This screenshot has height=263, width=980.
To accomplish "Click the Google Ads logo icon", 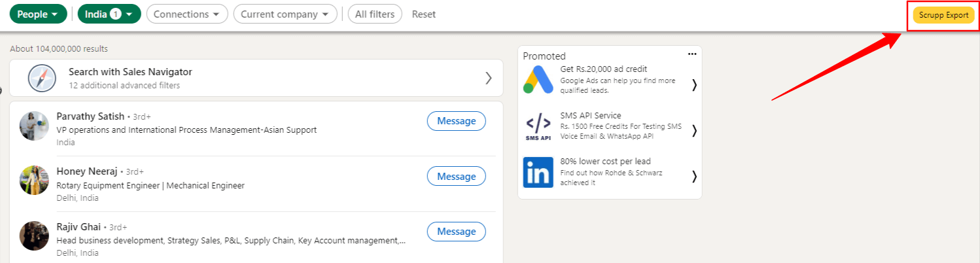I will (x=538, y=80).
